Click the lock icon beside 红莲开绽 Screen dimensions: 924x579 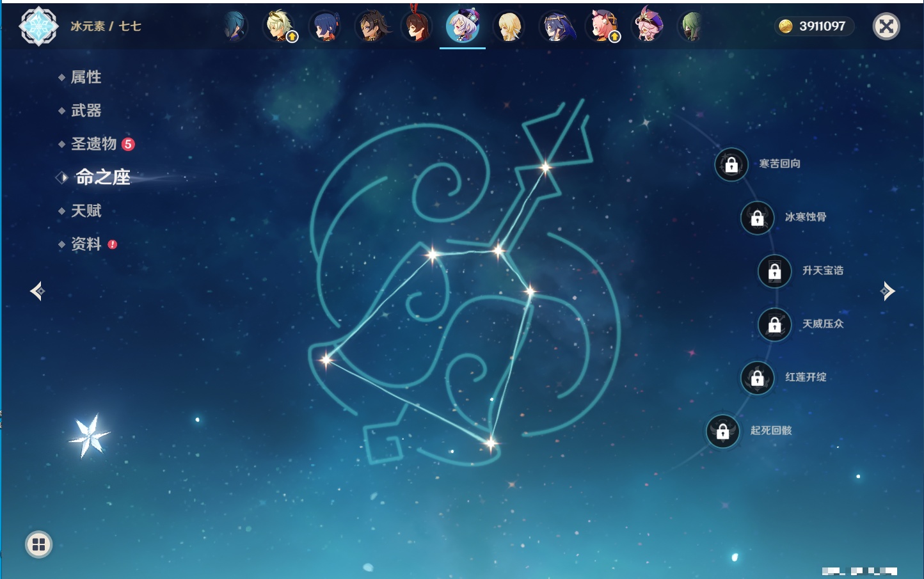(x=757, y=377)
